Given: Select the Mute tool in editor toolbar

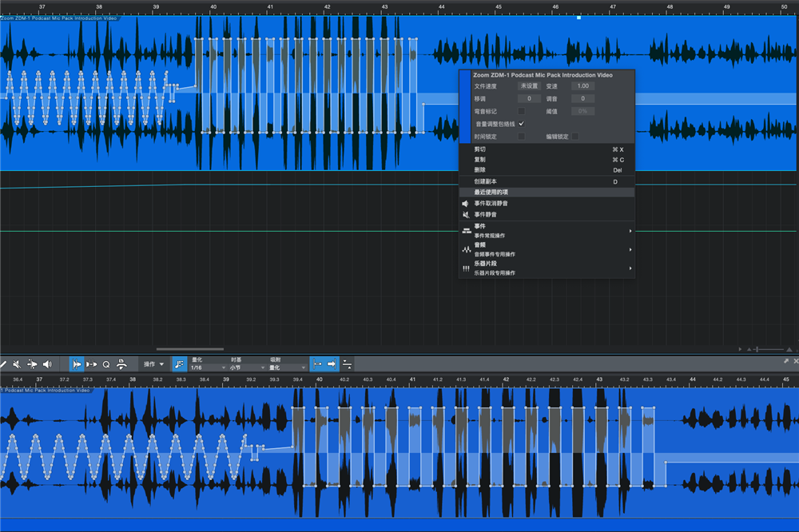Looking at the screenshot, I should pos(17,363).
